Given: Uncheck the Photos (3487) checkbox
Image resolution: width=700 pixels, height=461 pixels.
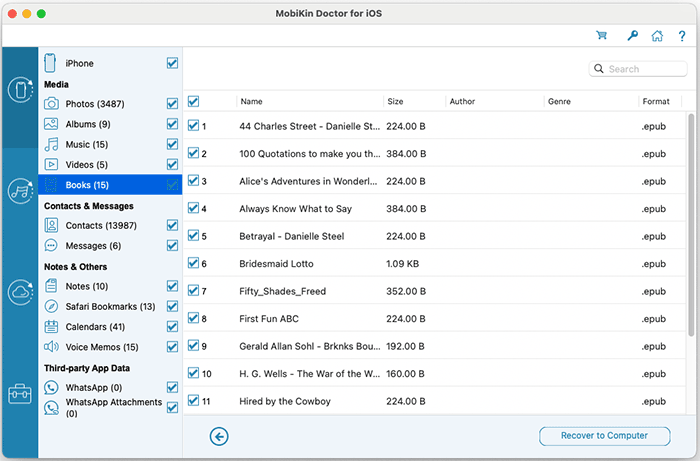Looking at the screenshot, I should [x=172, y=104].
